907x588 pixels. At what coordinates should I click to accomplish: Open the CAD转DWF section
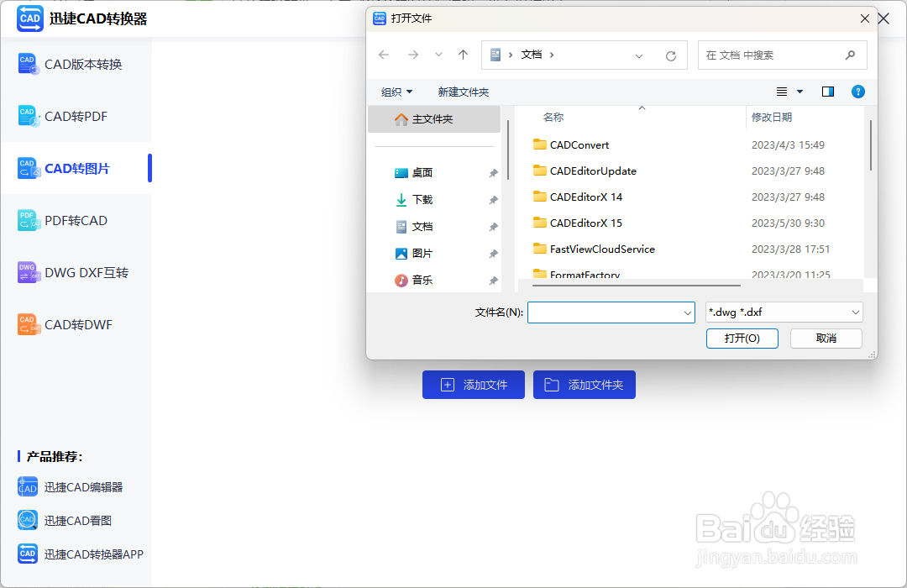[x=76, y=325]
